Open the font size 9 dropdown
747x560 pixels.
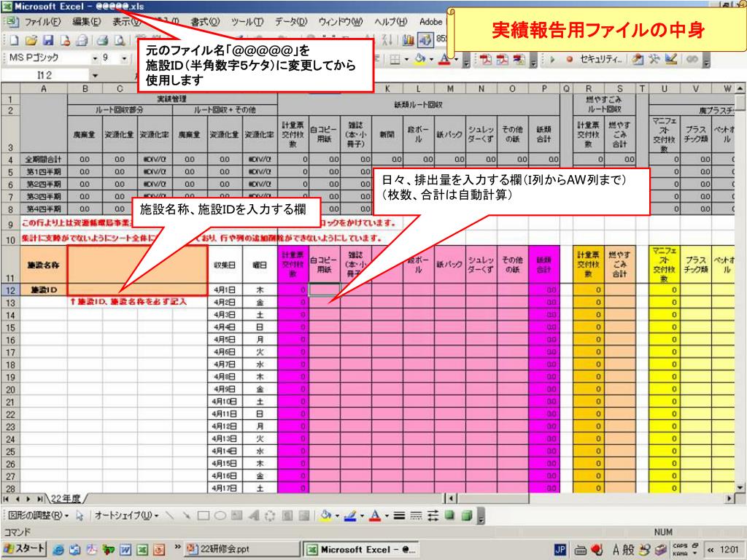pyautogui.click(x=124, y=58)
